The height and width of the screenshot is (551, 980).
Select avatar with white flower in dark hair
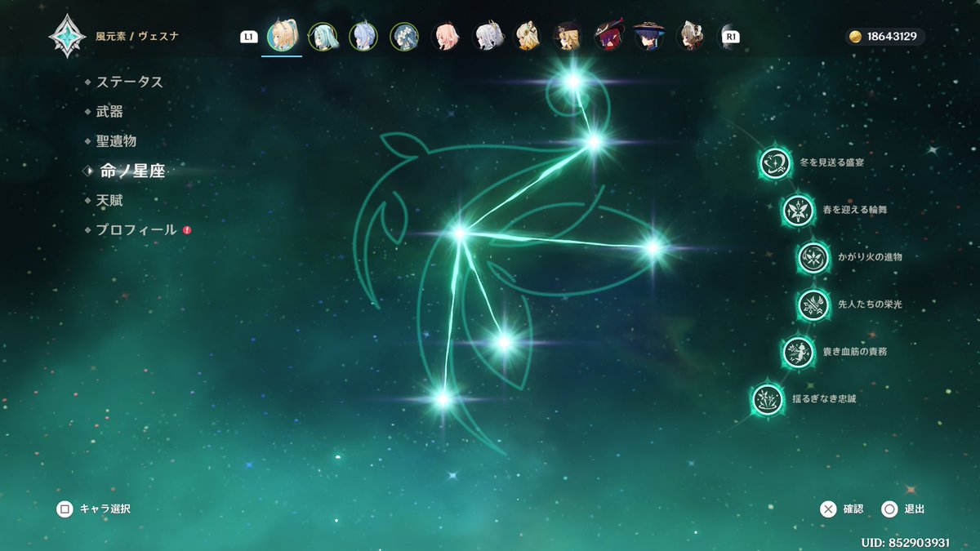(404, 36)
